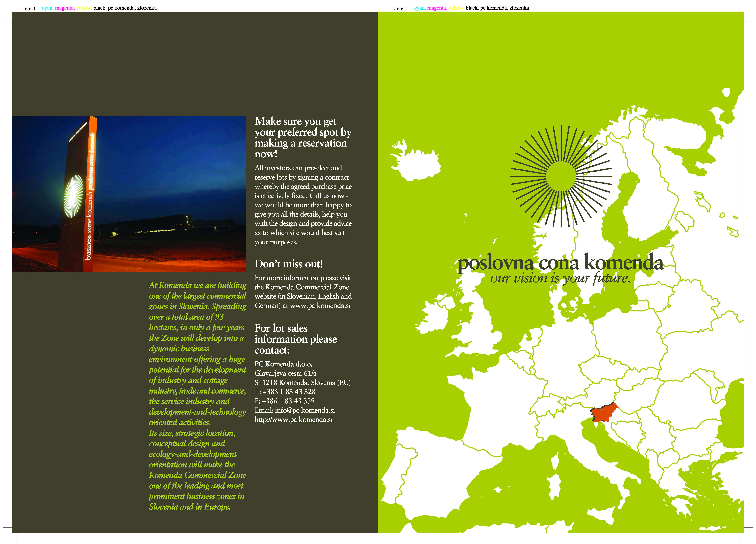Click green italic line 'Slovenia and in Europe.'
Screen dimensions: 756x544
coord(190,507)
